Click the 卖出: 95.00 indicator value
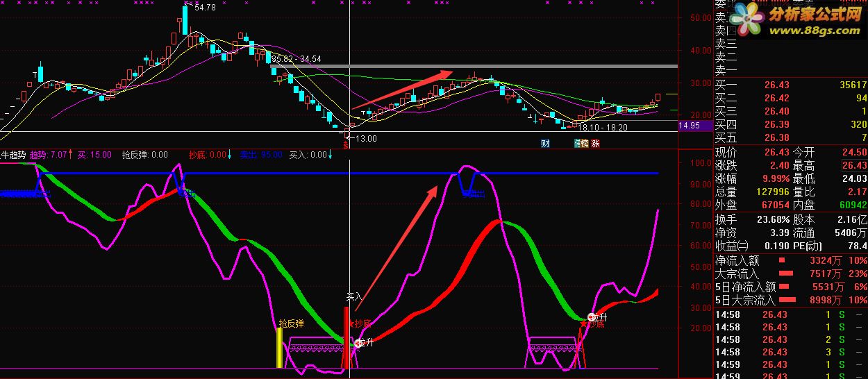The image size is (868, 379). point(261,155)
